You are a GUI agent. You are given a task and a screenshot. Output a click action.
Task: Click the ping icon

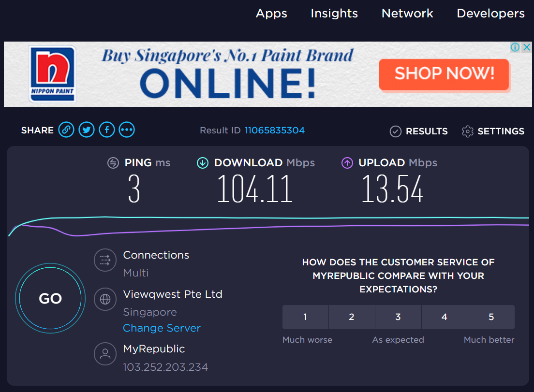coord(113,163)
